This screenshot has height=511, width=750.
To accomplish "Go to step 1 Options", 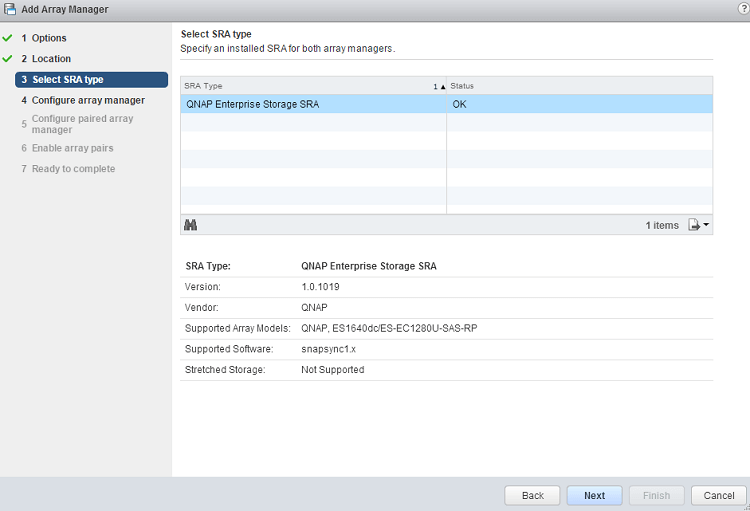I will point(48,38).
